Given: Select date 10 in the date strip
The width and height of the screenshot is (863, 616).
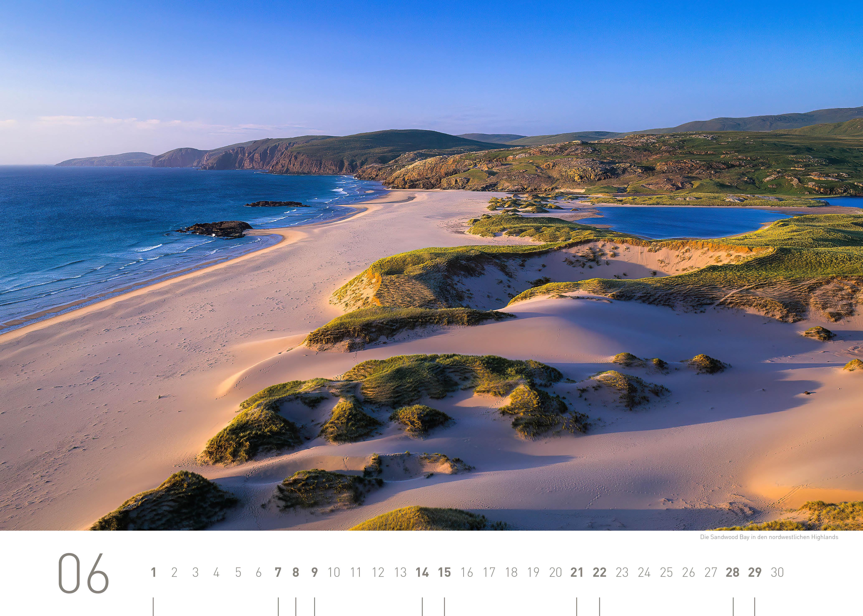Looking at the screenshot, I should click(334, 572).
